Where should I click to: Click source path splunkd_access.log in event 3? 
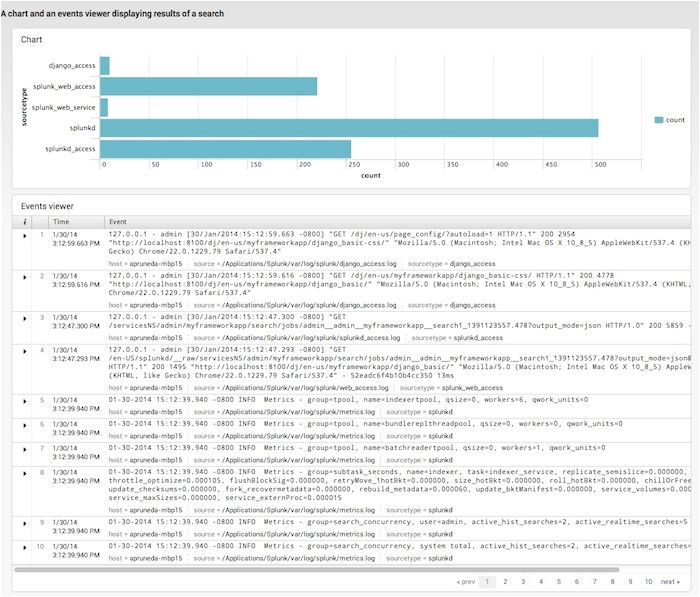click(311, 338)
